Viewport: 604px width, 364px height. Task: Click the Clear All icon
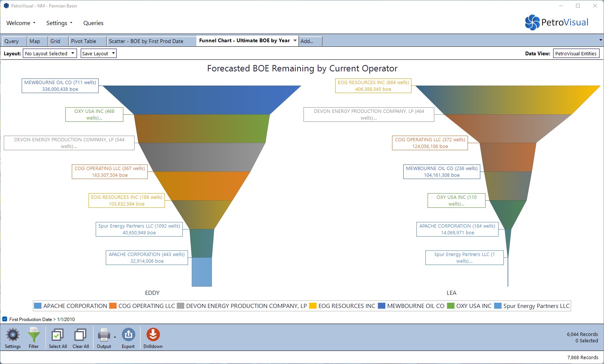pos(80,335)
